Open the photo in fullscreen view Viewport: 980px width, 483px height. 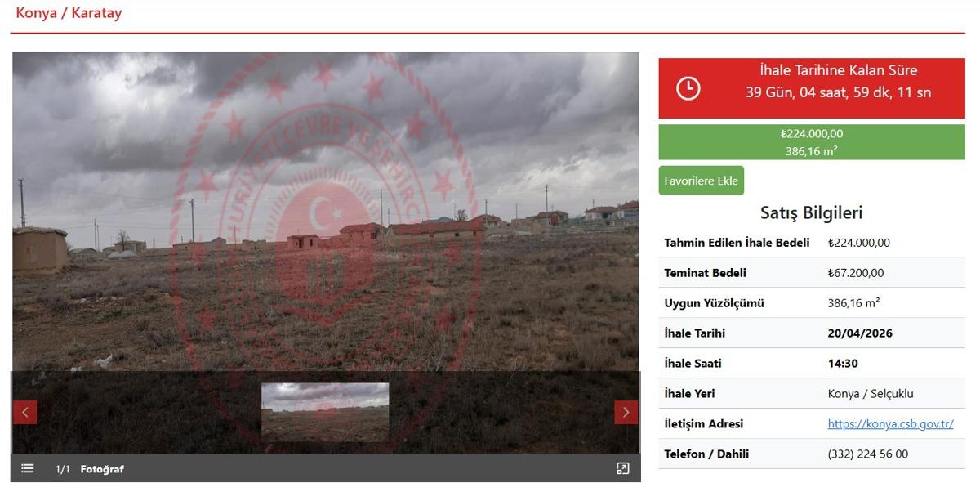[x=622, y=468]
